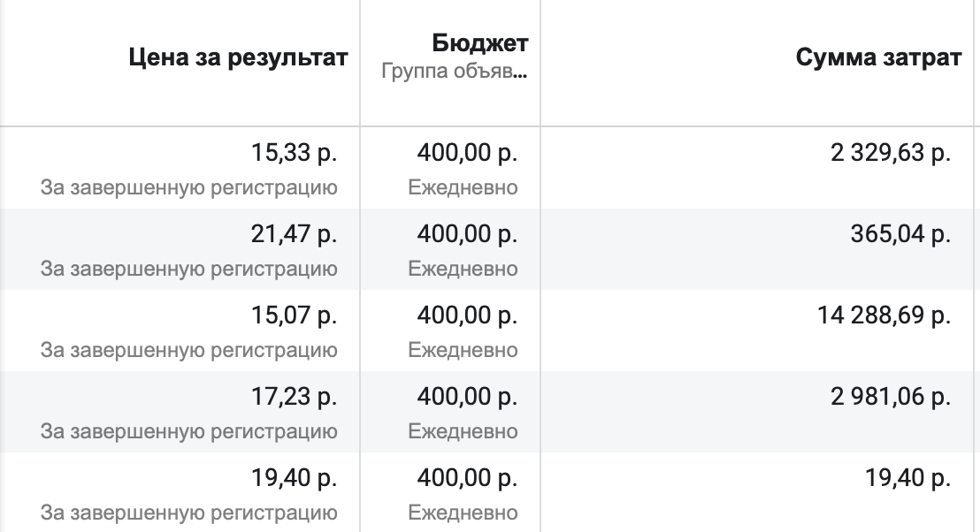Screen dimensions: 980x532
Task: Select the 21,47 р. cost per result cell
Action: pyautogui.click(x=295, y=234)
